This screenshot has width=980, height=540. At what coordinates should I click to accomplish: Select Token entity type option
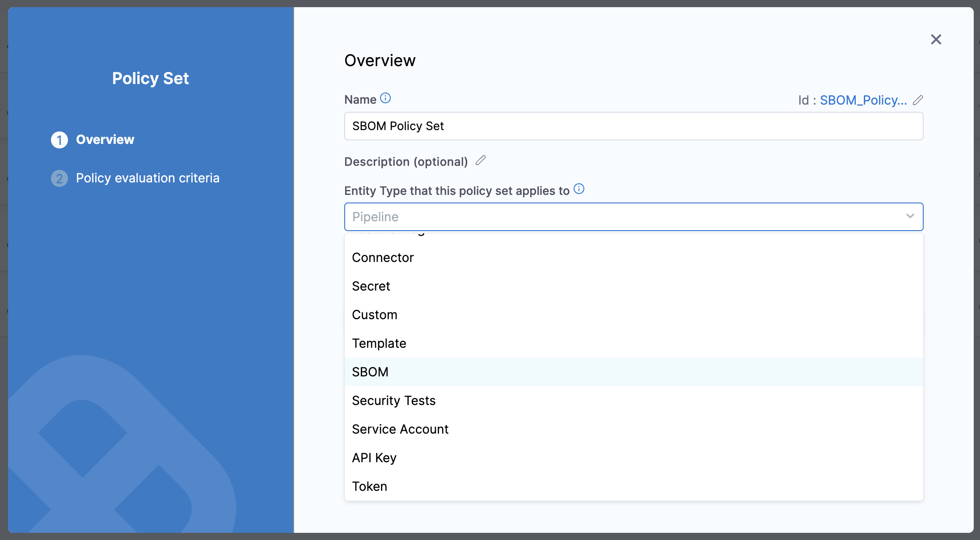[370, 486]
